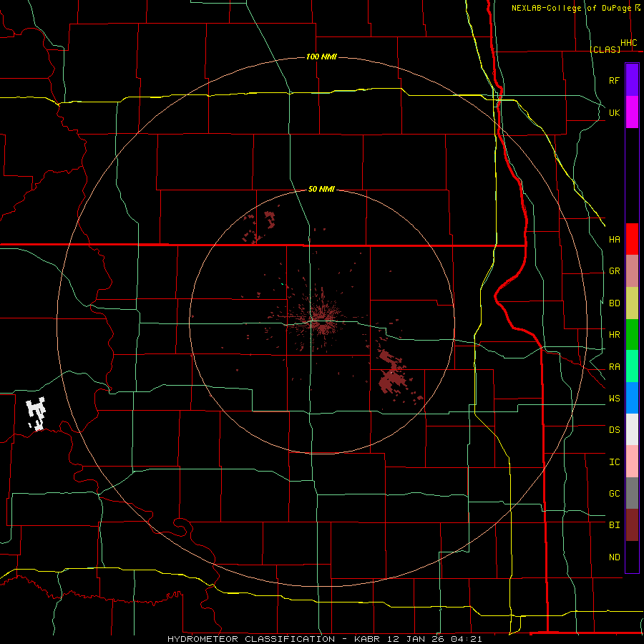The height and width of the screenshot is (644, 644).
Task: Click the HA legend label
Action: point(614,239)
